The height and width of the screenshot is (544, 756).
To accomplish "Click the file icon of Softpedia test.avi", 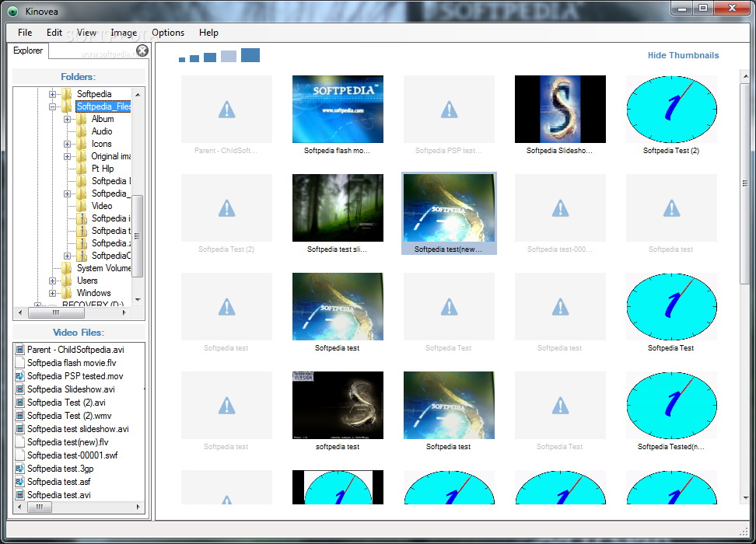I will point(19,495).
